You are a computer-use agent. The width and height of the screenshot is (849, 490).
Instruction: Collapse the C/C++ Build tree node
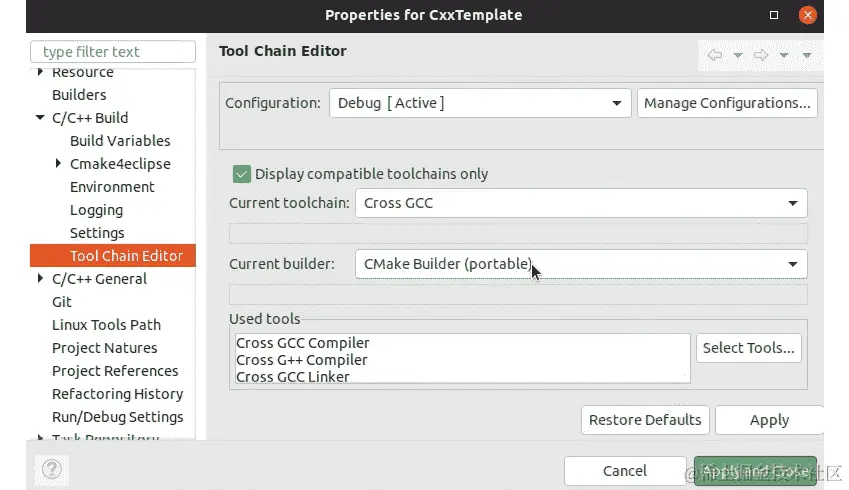tap(40, 117)
